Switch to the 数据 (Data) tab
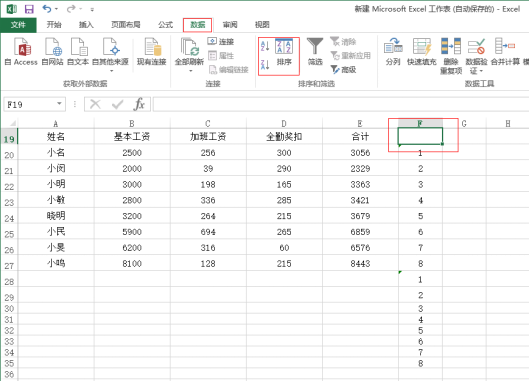530x382 pixels. pos(198,25)
